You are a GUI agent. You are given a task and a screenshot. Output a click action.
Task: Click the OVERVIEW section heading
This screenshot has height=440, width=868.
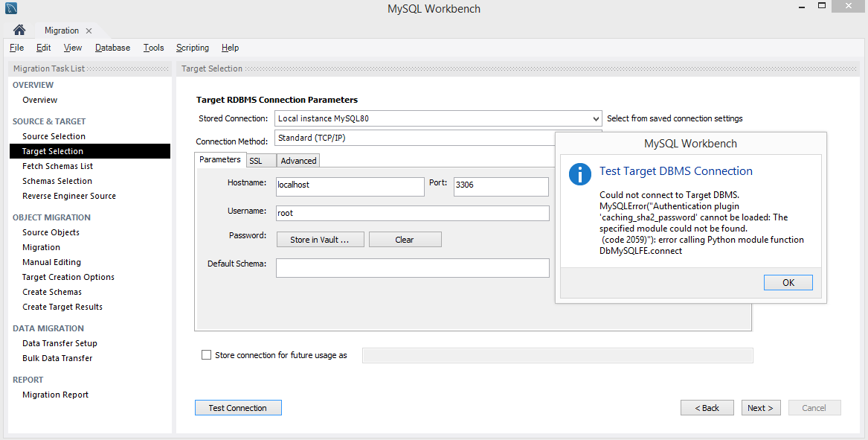(33, 85)
